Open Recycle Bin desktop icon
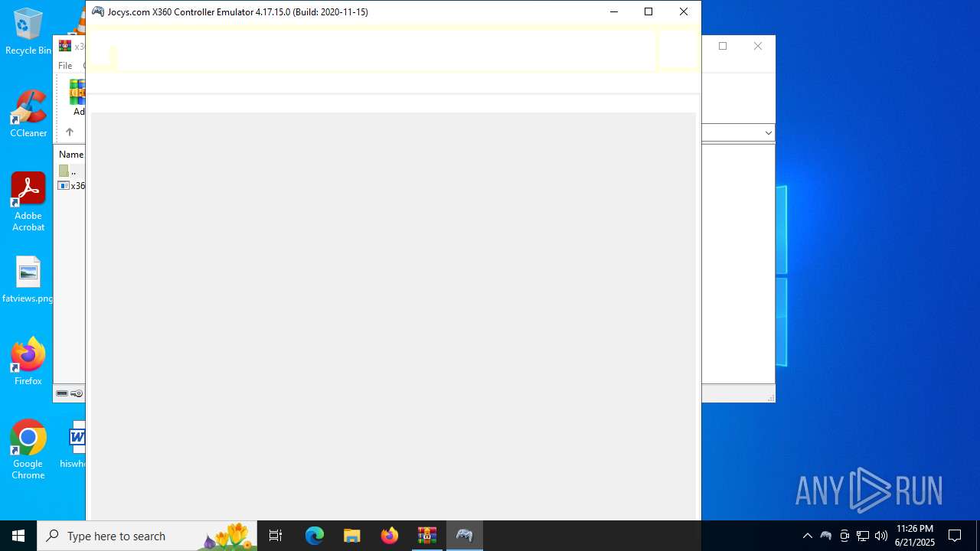The image size is (980, 551). coord(28,32)
